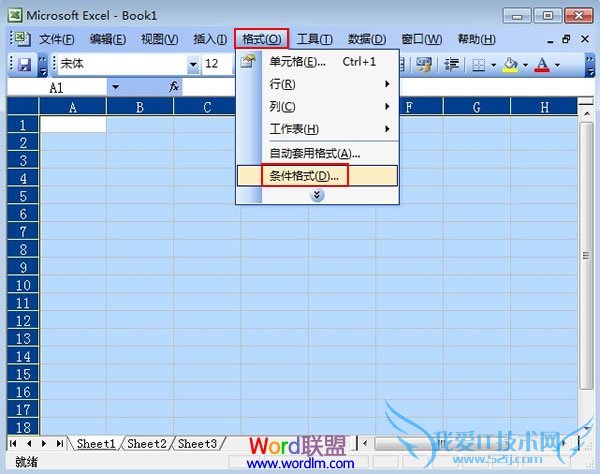The image size is (600, 474).
Task: Click the vertical scrollbar thumb
Action: click(x=586, y=256)
